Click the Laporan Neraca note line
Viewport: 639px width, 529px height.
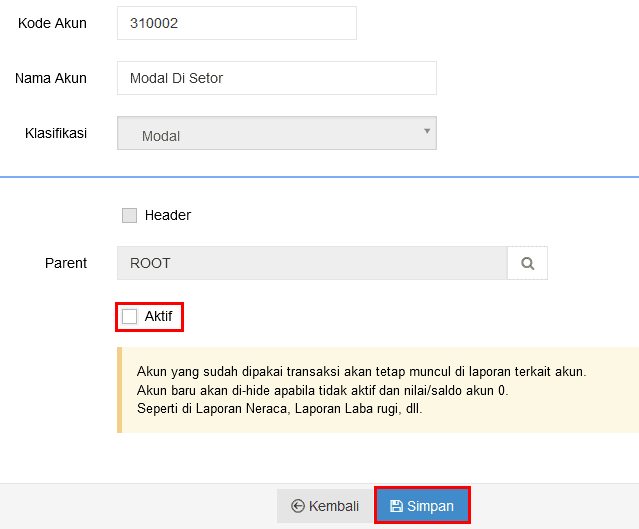(x=280, y=409)
